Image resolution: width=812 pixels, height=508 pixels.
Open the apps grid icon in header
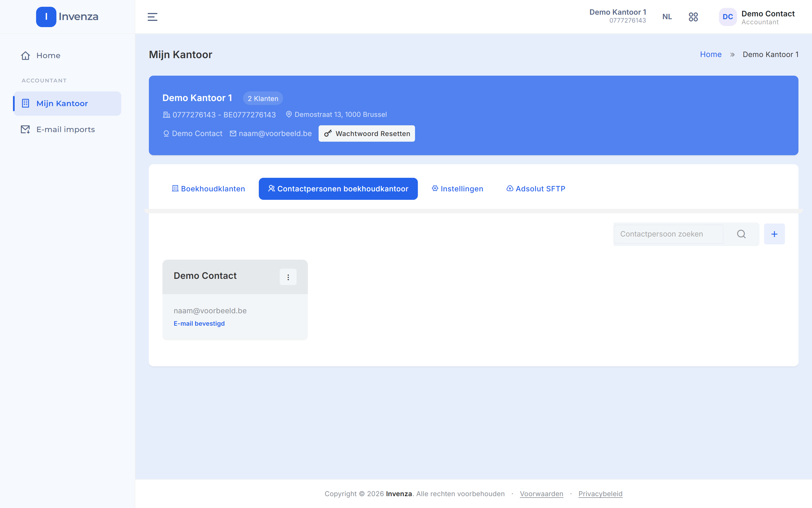click(x=693, y=17)
